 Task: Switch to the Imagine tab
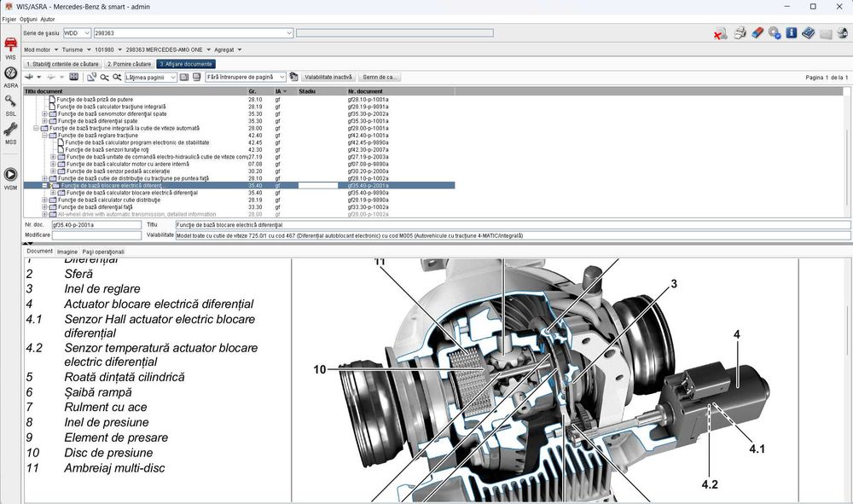67,252
